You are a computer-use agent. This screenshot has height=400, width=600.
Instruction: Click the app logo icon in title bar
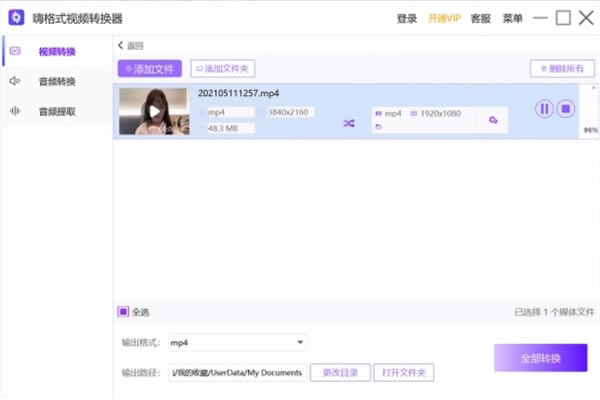(x=17, y=18)
